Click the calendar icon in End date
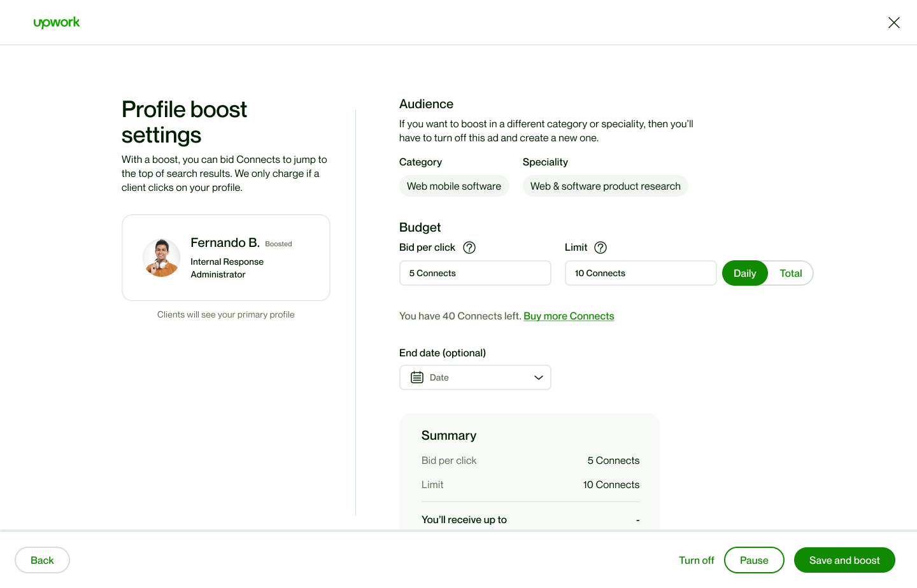This screenshot has height=588, width=917. pyautogui.click(x=417, y=377)
